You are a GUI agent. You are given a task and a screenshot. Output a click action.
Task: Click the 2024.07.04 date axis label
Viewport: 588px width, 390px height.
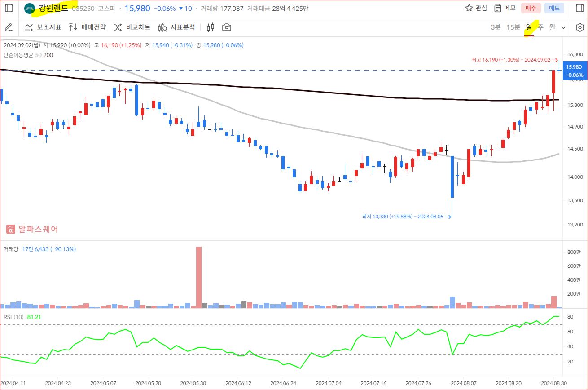pos(329,383)
